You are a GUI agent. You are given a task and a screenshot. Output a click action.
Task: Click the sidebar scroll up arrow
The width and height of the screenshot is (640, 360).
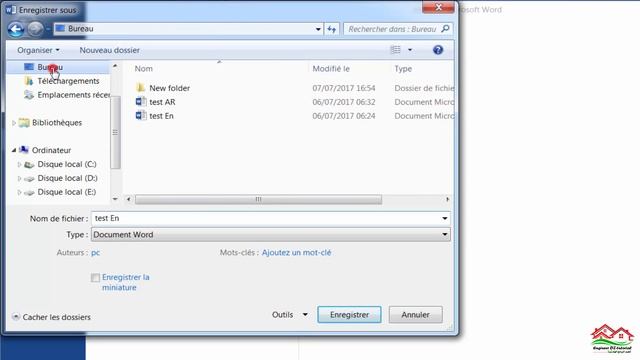[115, 66]
